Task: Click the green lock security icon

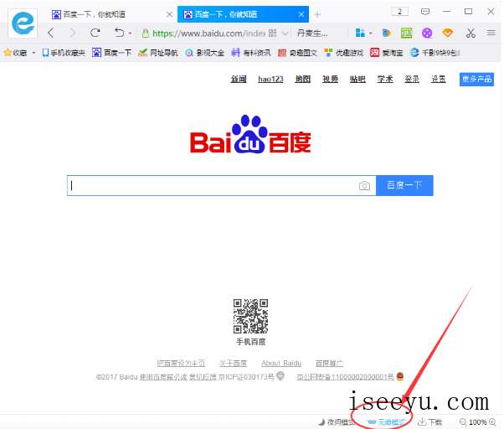Action: coord(146,34)
